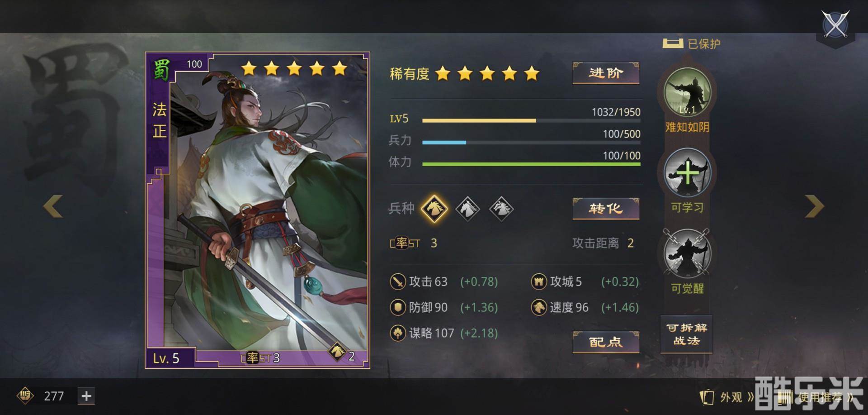The height and width of the screenshot is (415, 868).
Task: Add currency with the plus button
Action: (x=86, y=396)
